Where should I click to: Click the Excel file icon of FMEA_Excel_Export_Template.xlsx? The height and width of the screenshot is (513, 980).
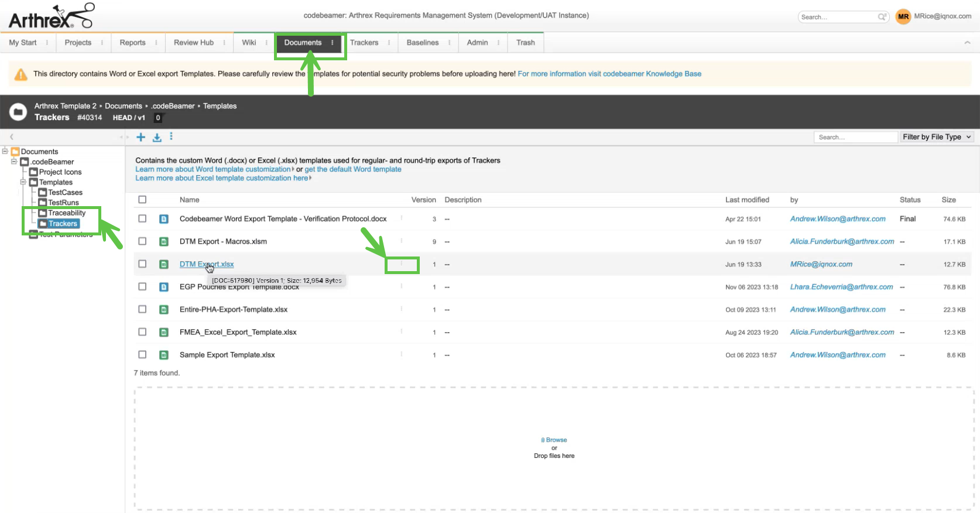(164, 333)
